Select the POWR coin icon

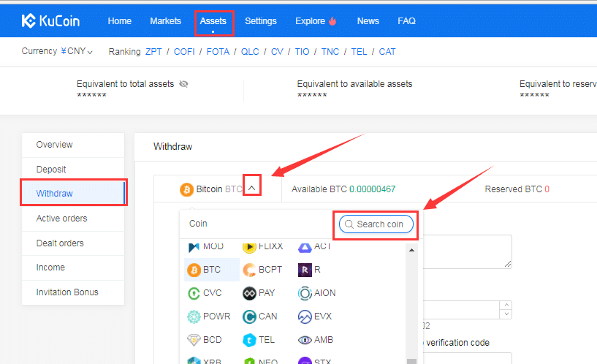[194, 316]
